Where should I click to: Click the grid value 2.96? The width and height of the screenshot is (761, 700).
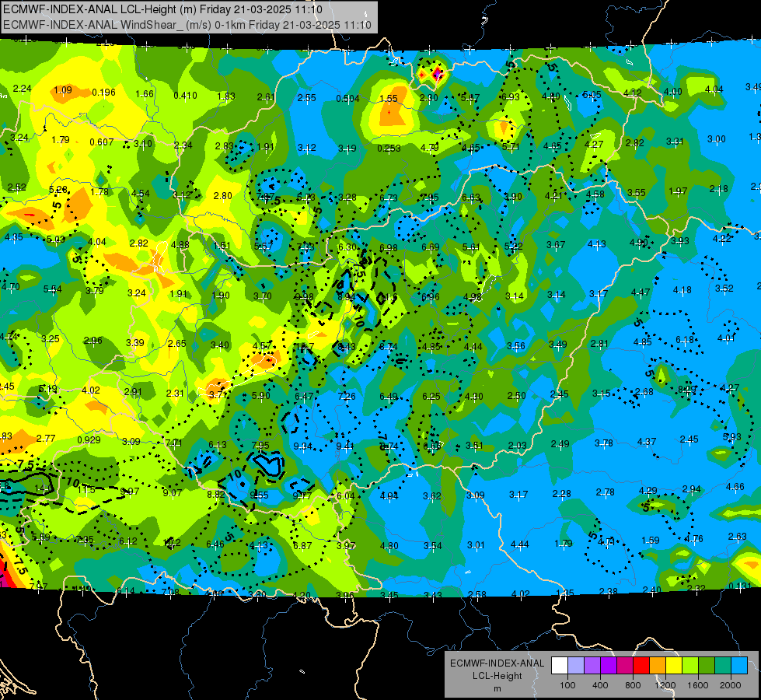point(93,340)
